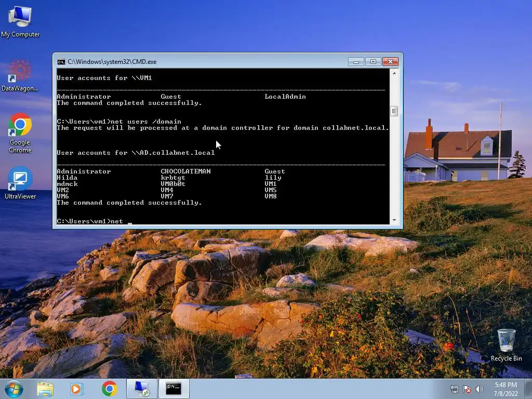Launch Chrome from the taskbar
532x399 pixels.
[109, 389]
